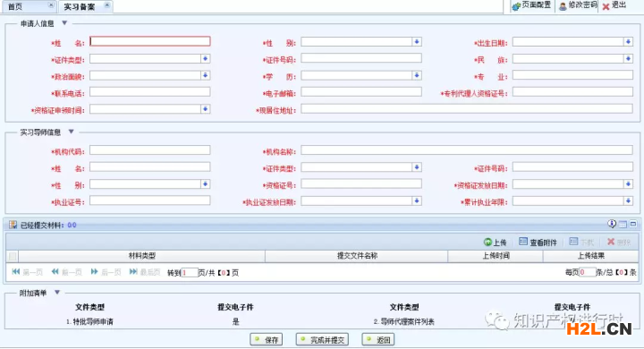Screen dimensions: 644x349
Task: Close the 首页 tab with its x
Action: tap(51, 5)
